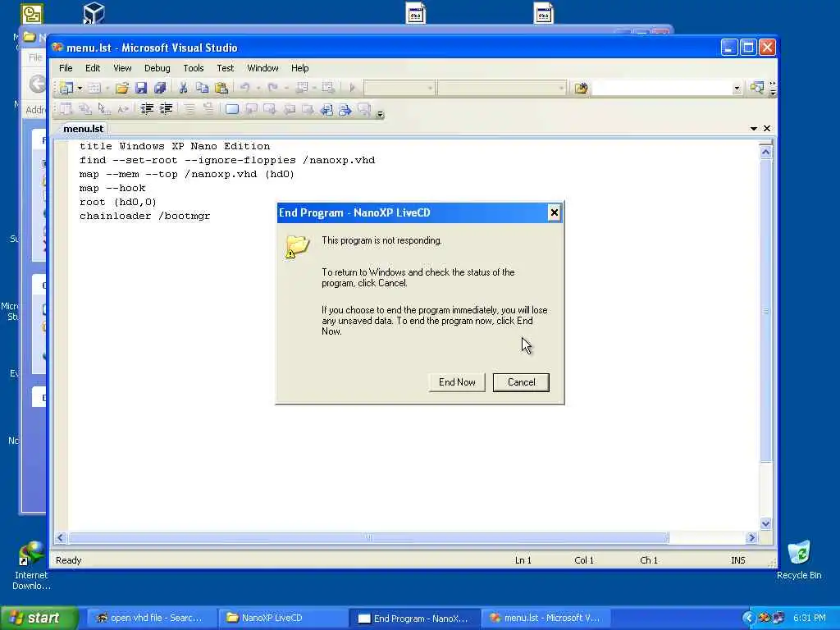Click the Uncomment Lines icon
The image size is (840, 630).
coord(208,109)
